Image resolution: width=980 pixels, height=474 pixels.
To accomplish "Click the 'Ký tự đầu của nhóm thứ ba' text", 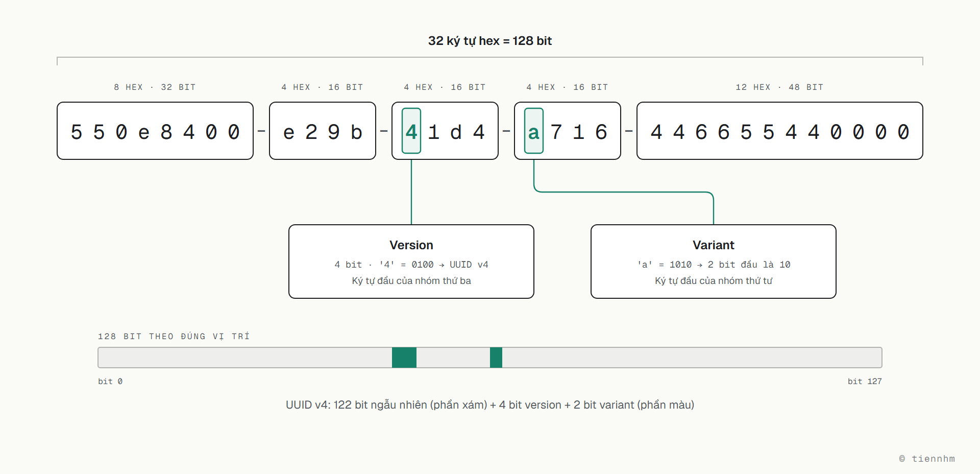I will pyautogui.click(x=411, y=281).
